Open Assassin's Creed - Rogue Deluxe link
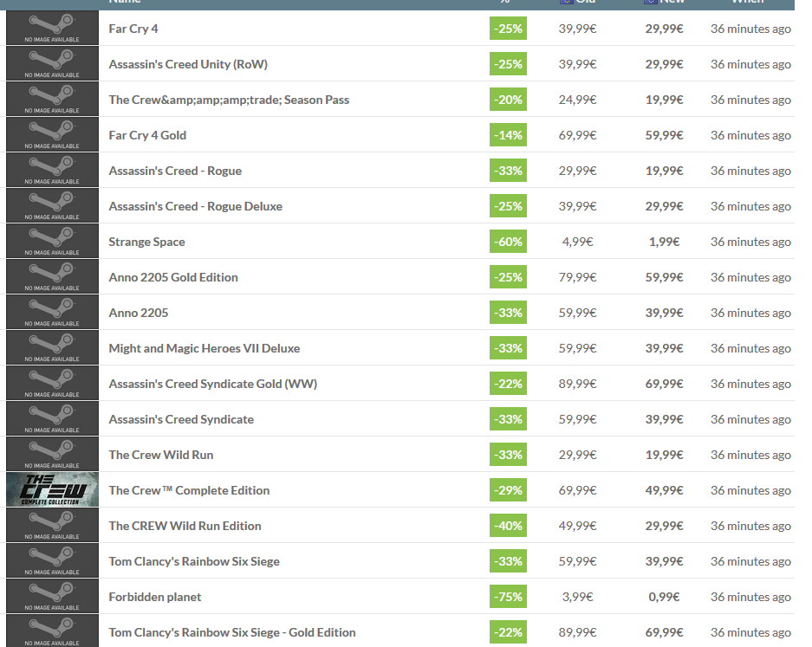 (x=195, y=206)
